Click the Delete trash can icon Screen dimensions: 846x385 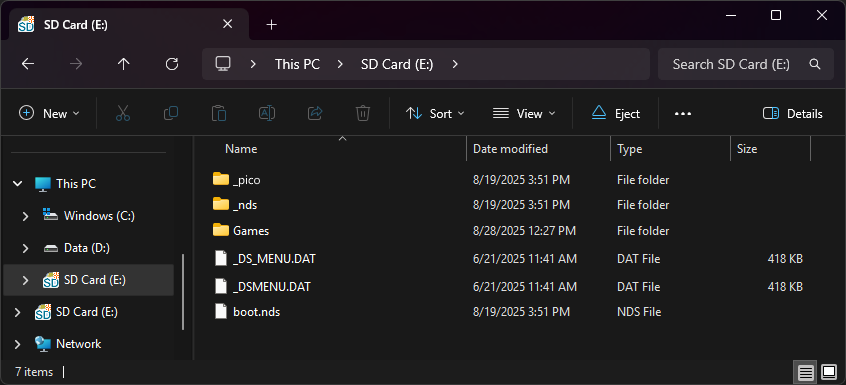point(363,113)
